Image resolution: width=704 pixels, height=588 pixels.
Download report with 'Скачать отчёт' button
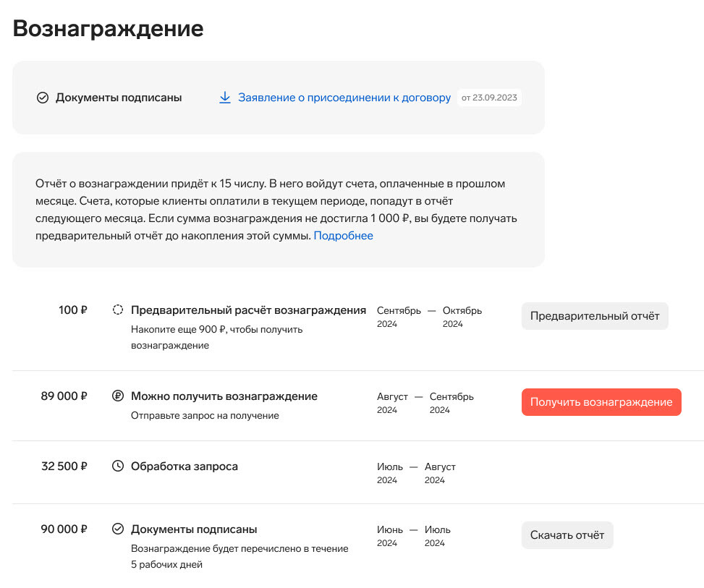567,535
